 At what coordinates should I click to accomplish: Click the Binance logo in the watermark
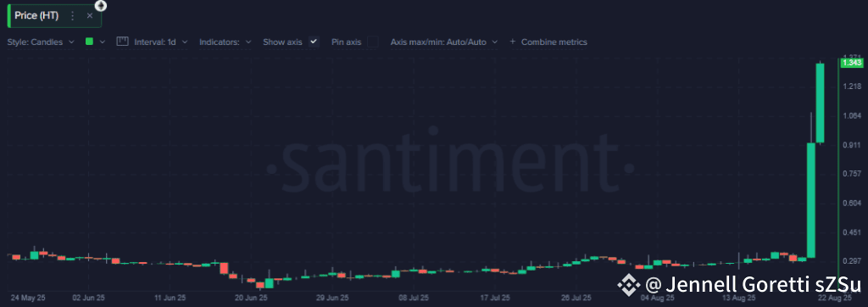pos(629,285)
